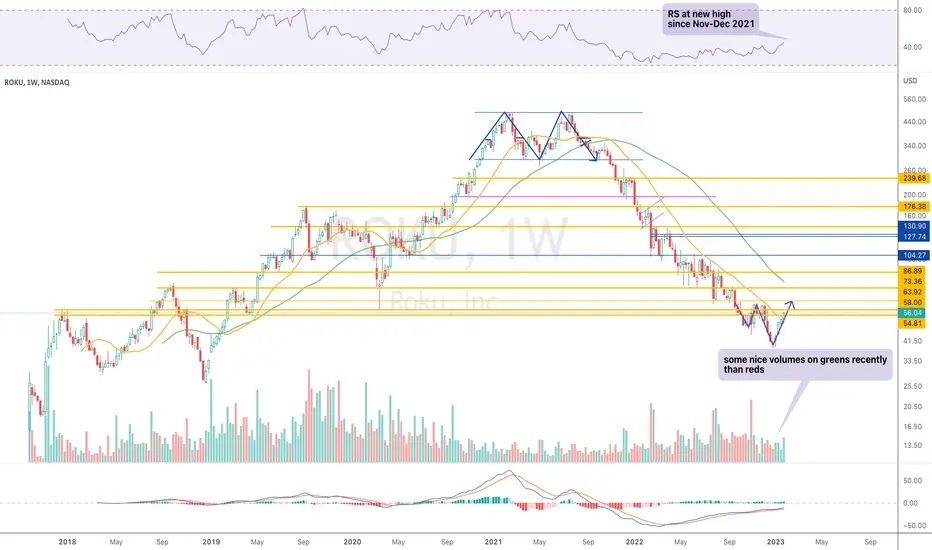Click the 2023 label on time axis

776,542
